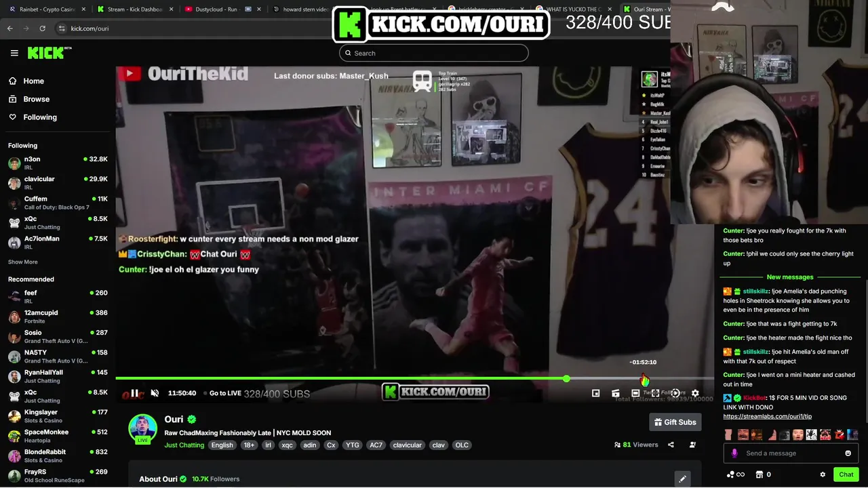The image size is (868, 488).
Task: Open feef's recommended channel
Action: (x=58, y=297)
